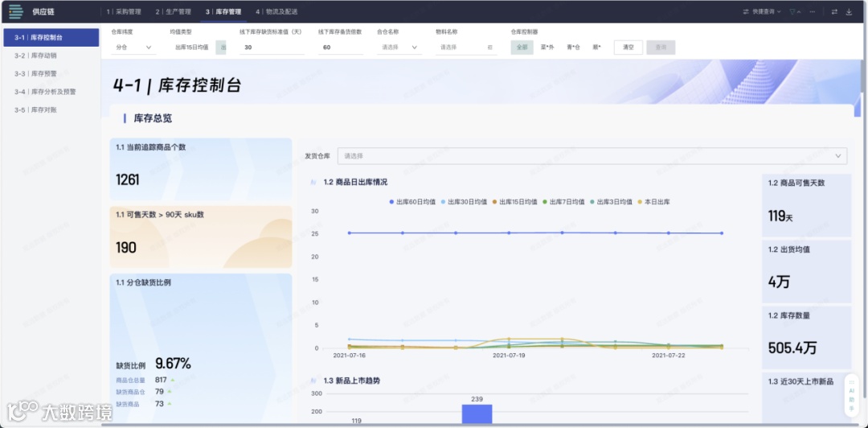
Task: Toggle 本日出库 legend series
Action: click(x=653, y=202)
